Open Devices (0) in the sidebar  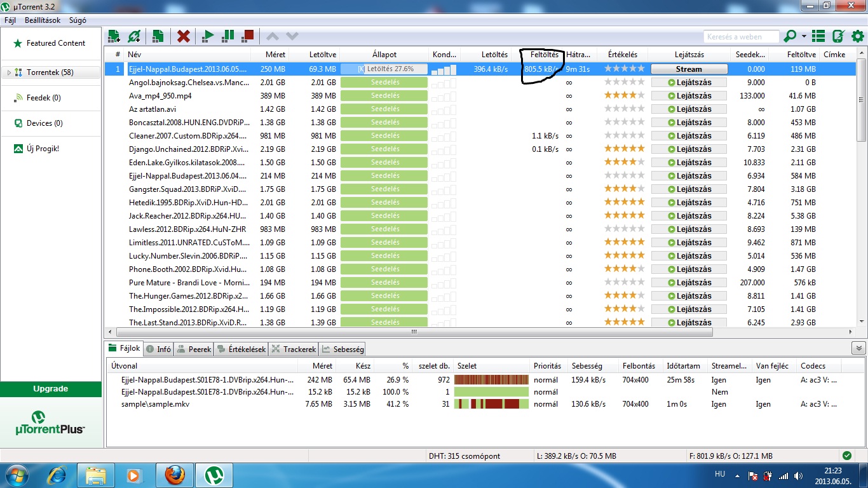click(x=44, y=123)
